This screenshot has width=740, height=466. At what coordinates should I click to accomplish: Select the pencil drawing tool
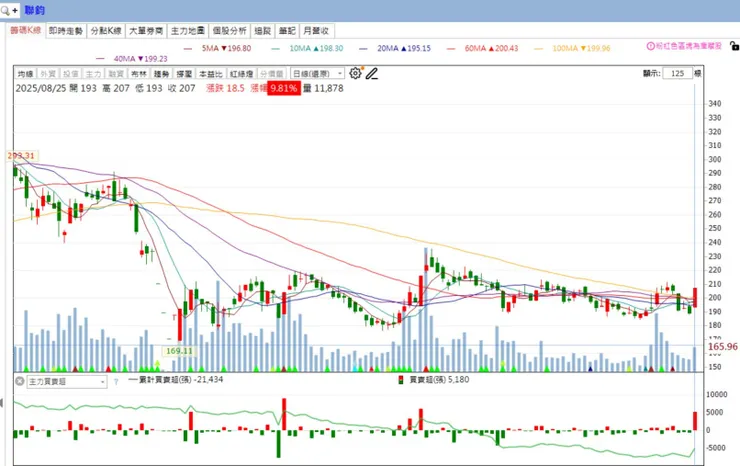coord(372,73)
